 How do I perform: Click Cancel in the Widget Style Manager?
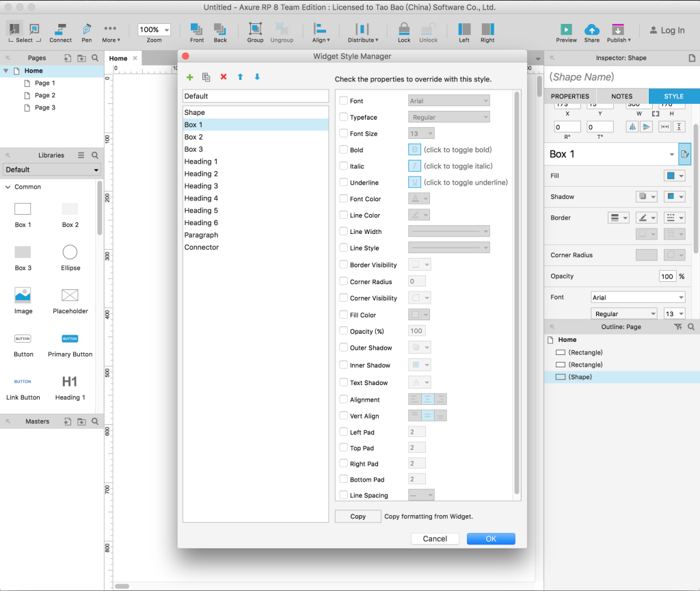pos(435,539)
